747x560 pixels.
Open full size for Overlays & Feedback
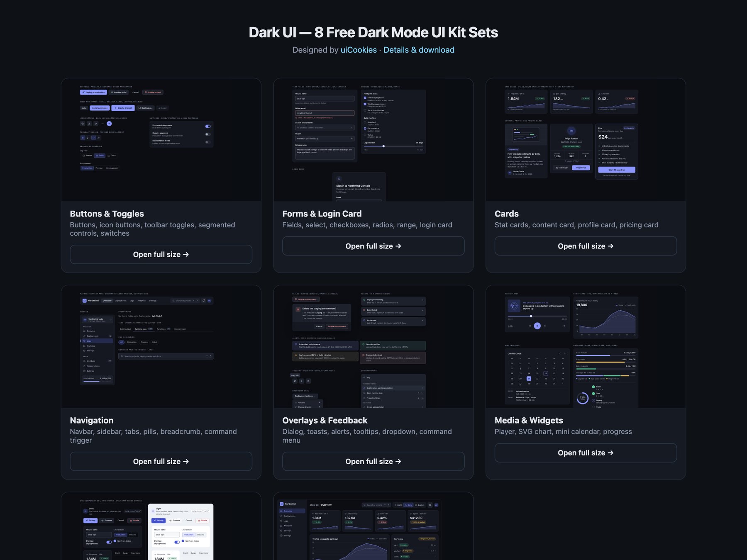(373, 461)
